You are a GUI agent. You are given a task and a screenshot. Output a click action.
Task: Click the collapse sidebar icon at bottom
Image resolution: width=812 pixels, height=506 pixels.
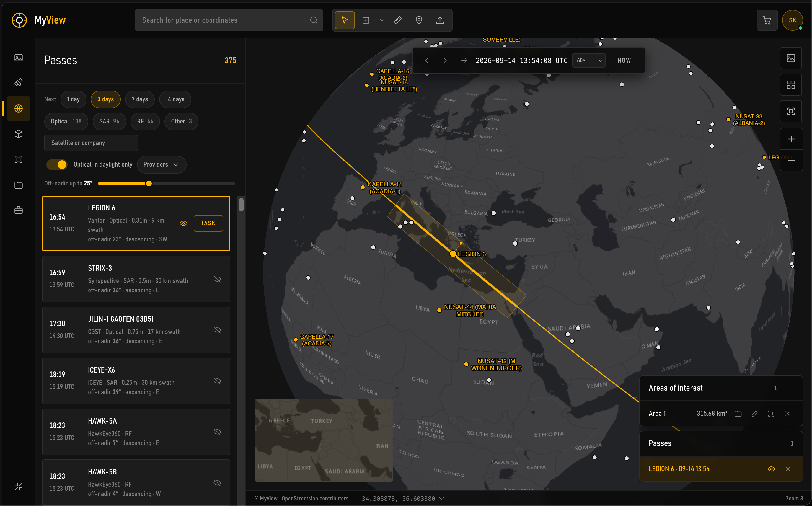(18, 486)
